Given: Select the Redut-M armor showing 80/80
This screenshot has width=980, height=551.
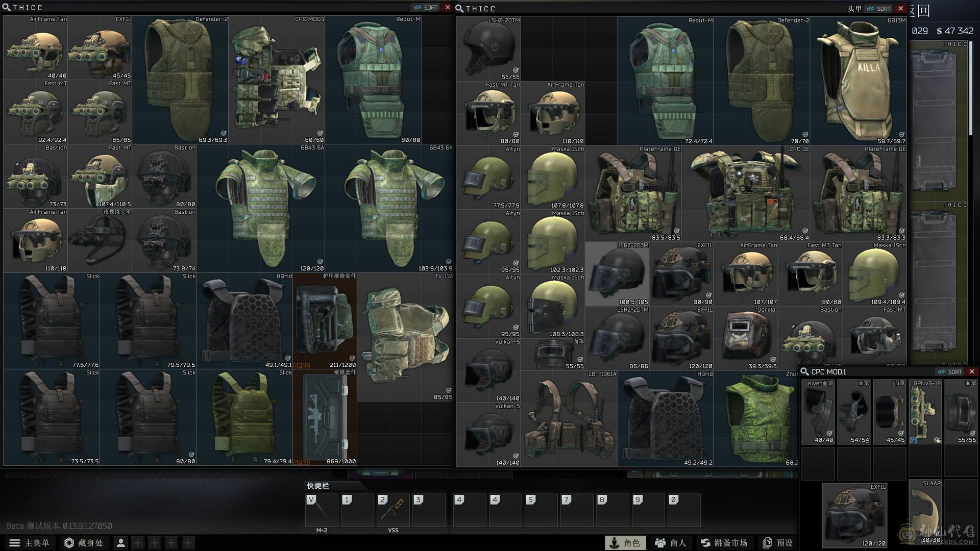Looking at the screenshot, I should 373,80.
